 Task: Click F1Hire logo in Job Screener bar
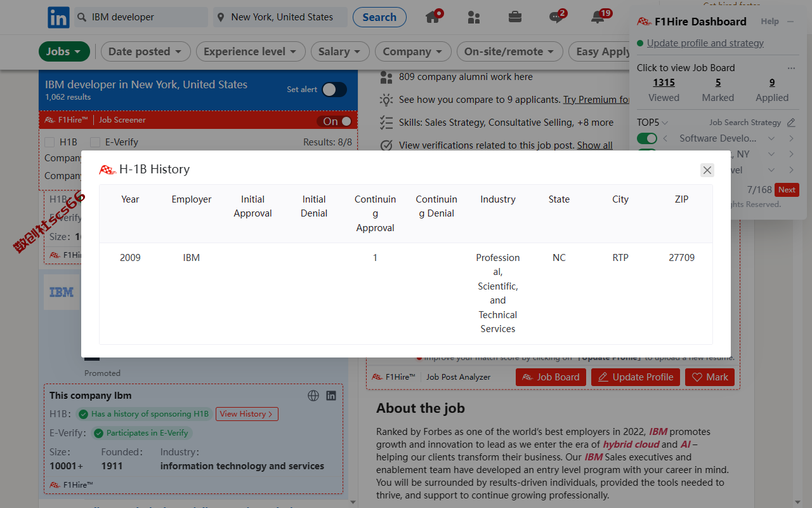49,120
